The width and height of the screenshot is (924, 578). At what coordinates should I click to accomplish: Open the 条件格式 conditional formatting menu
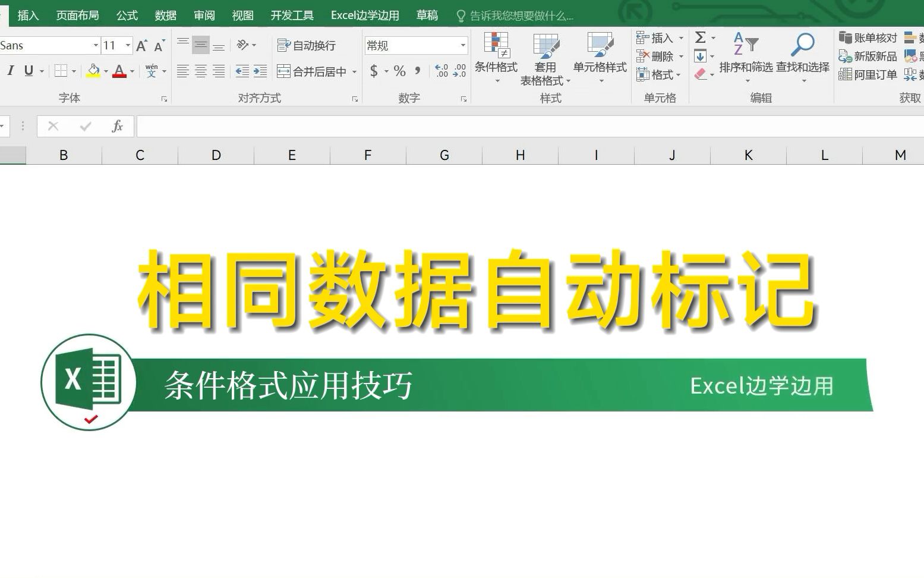(496, 57)
